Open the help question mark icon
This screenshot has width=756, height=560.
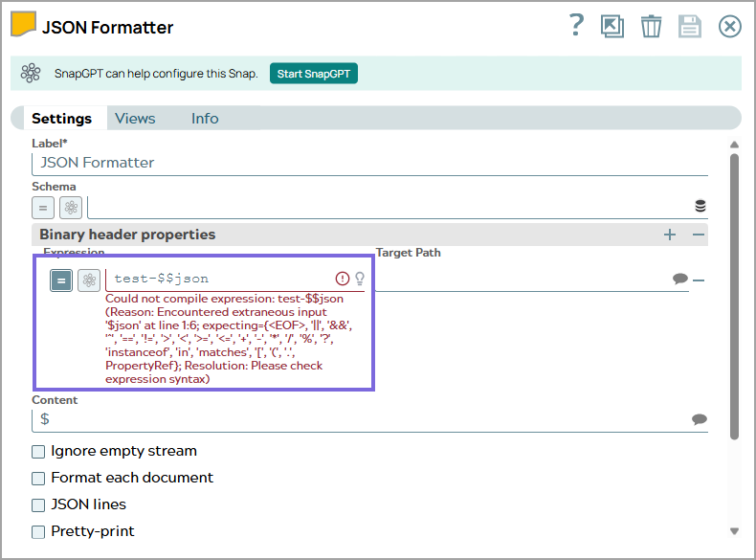[x=575, y=25]
